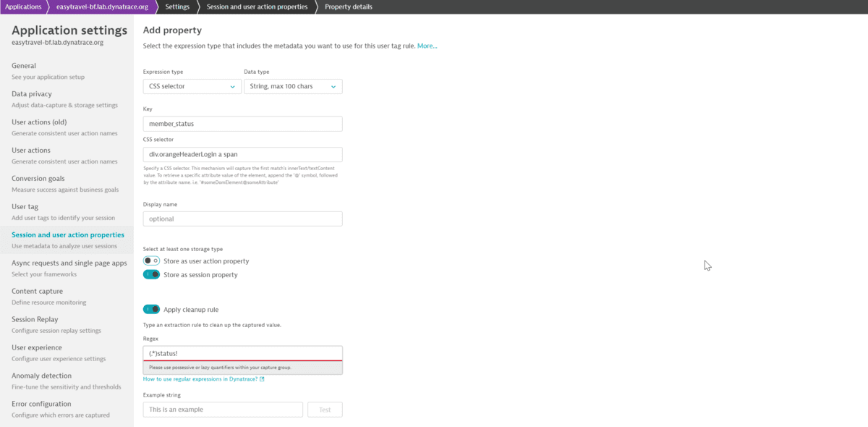
Task: Open "Conversion goals" settings
Action: point(38,178)
